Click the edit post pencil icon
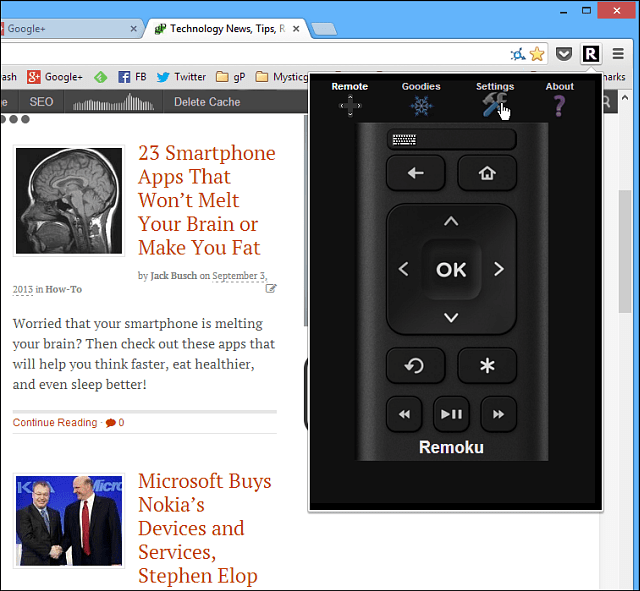The image size is (640, 591). pyautogui.click(x=271, y=289)
